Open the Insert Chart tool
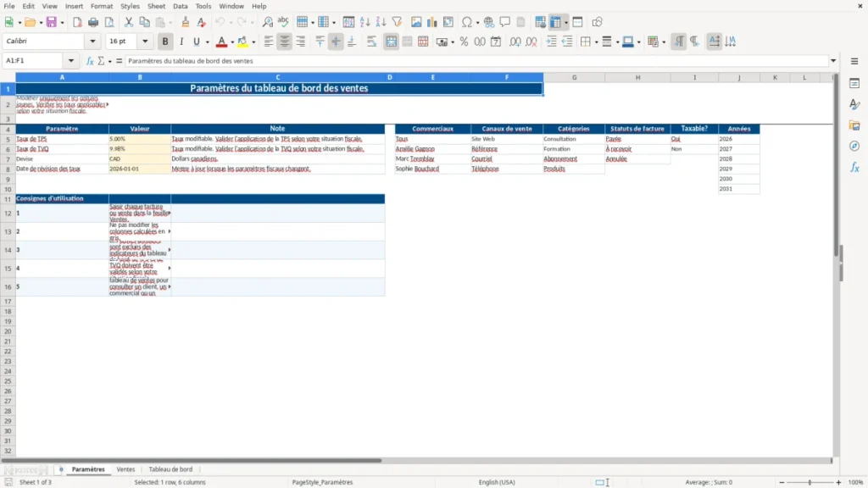868x488 pixels. (x=431, y=22)
